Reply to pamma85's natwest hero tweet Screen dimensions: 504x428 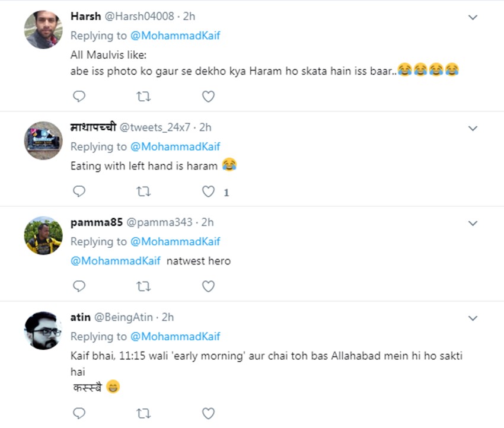tap(79, 286)
